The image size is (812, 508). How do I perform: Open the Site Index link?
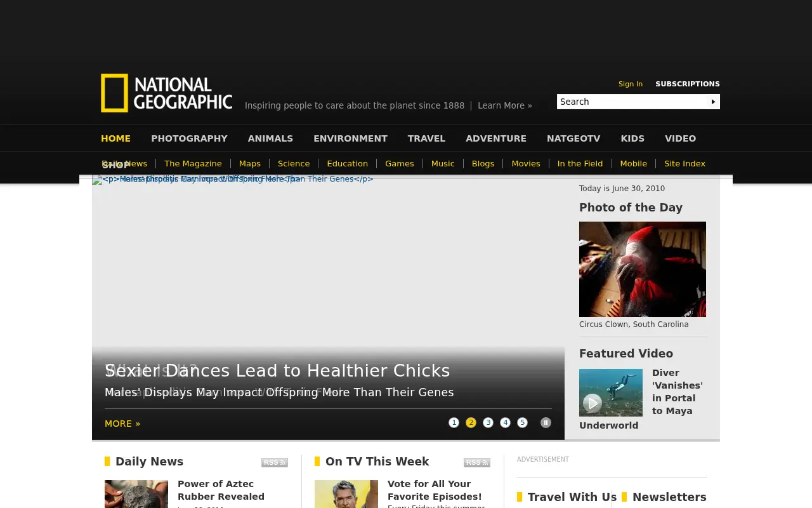click(684, 164)
